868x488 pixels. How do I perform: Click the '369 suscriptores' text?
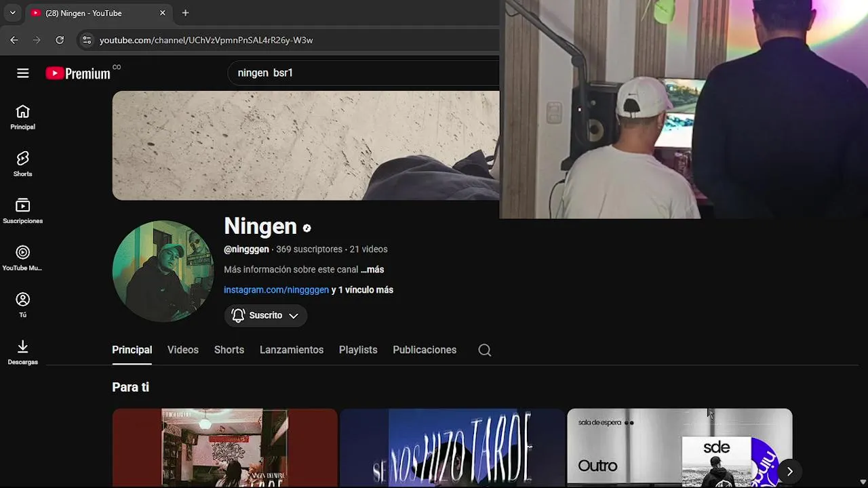click(310, 249)
